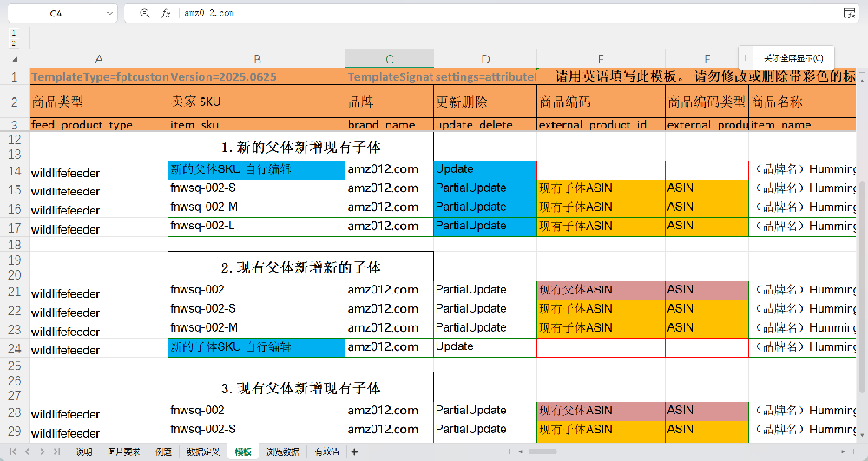The width and height of the screenshot is (868, 461).
Task: Click the fx insert function icon
Action: (165, 14)
